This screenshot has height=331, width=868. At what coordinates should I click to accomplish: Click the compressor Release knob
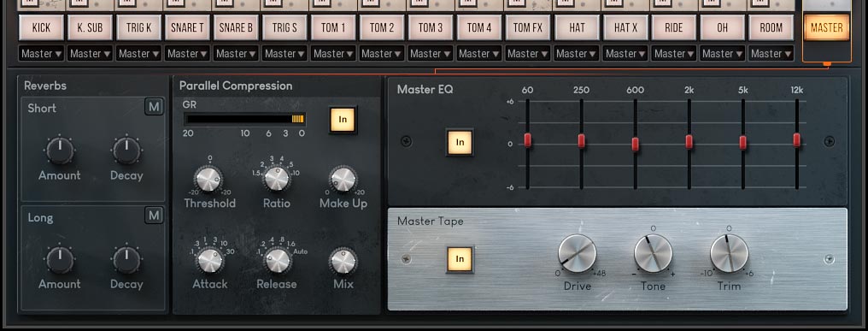pos(278,260)
